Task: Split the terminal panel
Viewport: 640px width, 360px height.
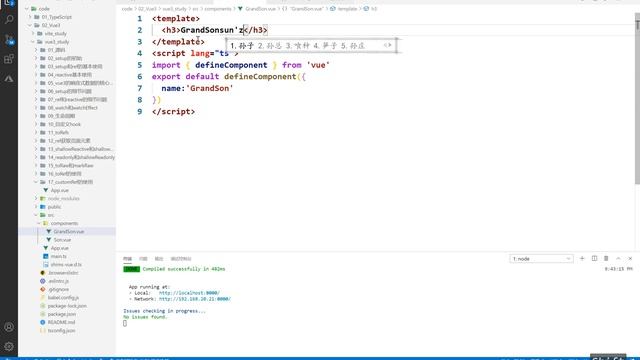Action: [594, 258]
